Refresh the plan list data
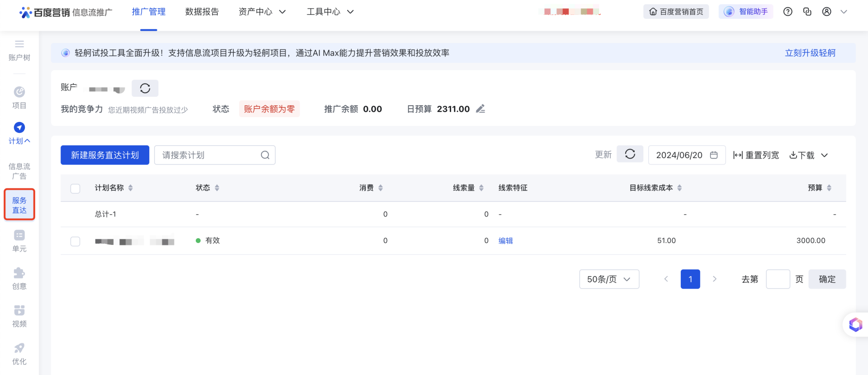 (630, 155)
